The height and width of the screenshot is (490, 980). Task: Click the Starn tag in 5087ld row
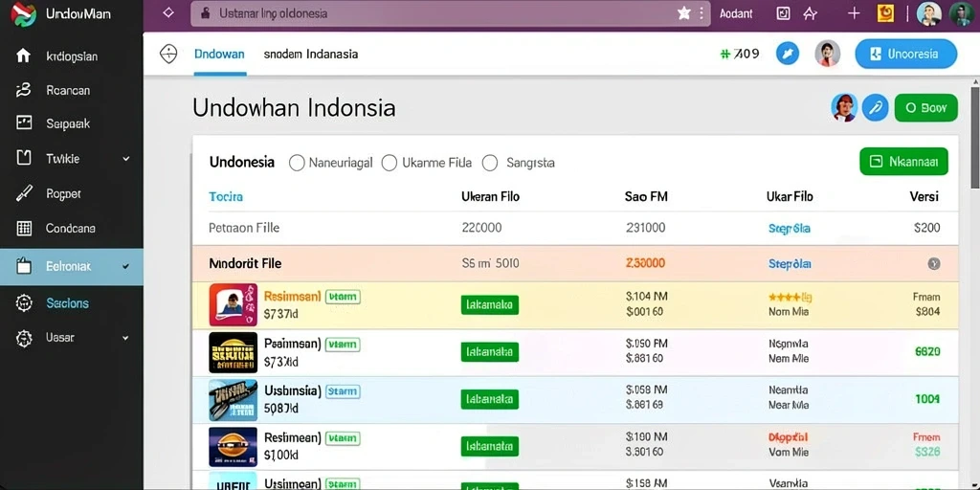coord(344,391)
